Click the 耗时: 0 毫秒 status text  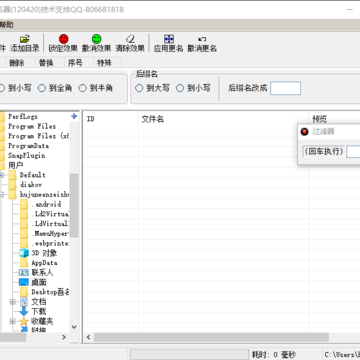pos(273,355)
